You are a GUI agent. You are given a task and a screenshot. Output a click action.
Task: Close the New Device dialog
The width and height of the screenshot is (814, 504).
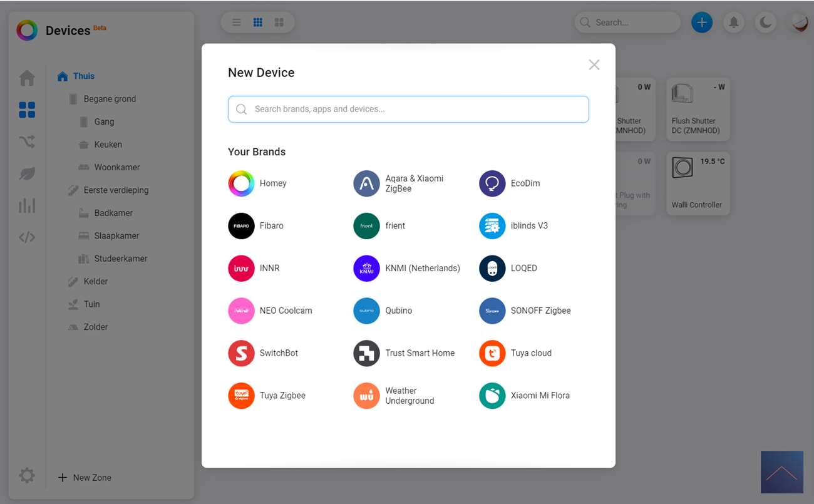(x=594, y=65)
